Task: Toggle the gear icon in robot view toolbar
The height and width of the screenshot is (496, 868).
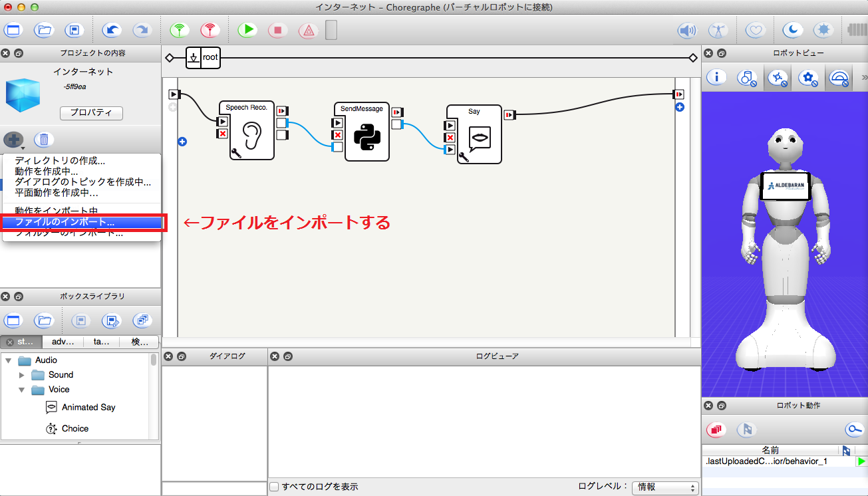Action: tap(808, 78)
